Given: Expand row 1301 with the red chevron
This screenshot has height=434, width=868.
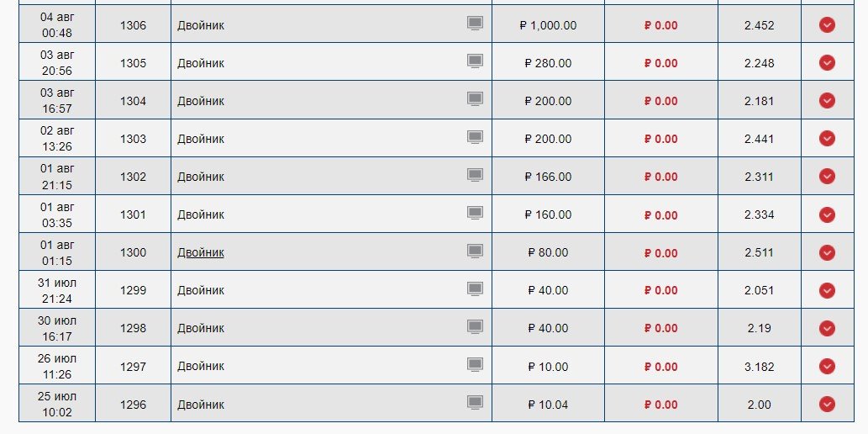Looking at the screenshot, I should (x=827, y=214).
